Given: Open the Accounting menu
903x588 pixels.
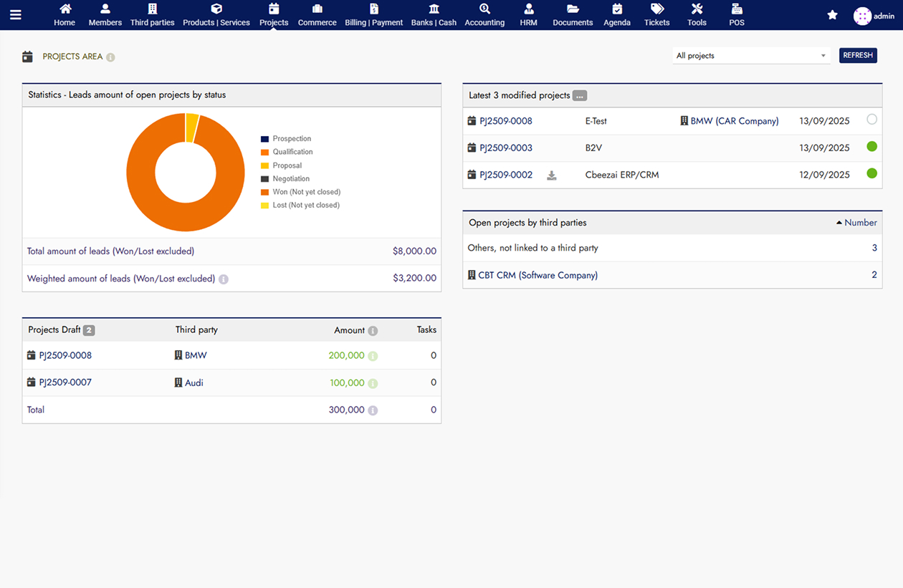Looking at the screenshot, I should pyautogui.click(x=484, y=14).
